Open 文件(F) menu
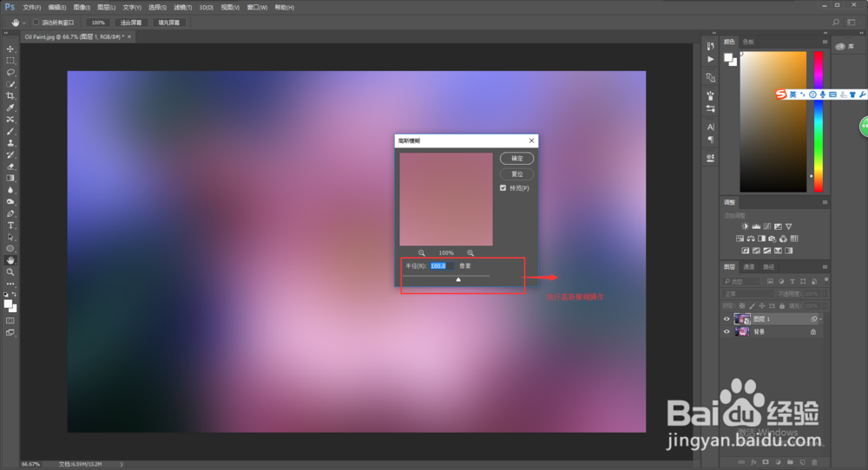 (31, 7)
